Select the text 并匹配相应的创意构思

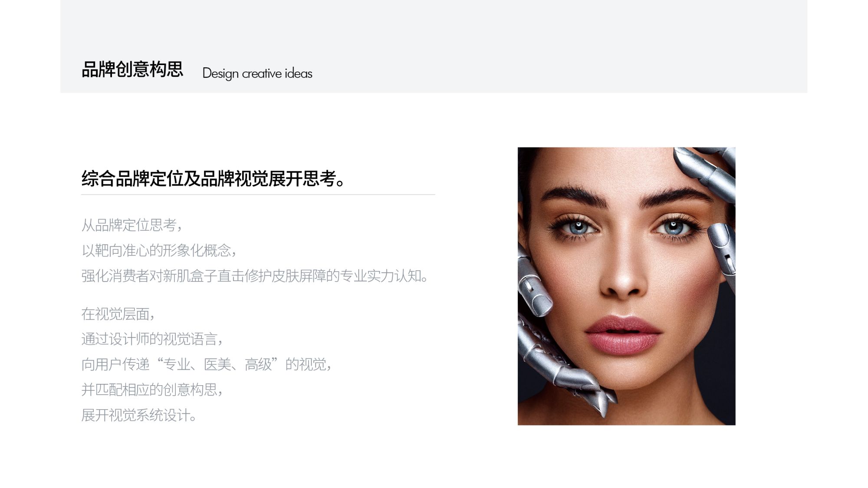(x=152, y=390)
